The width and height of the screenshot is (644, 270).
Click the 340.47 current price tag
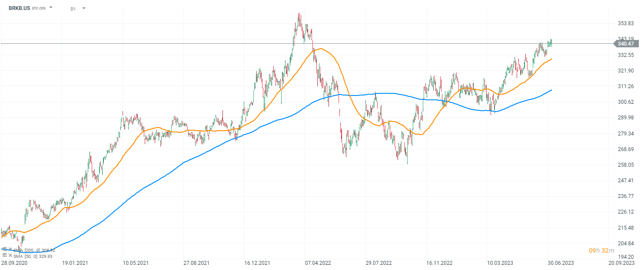[x=626, y=43]
